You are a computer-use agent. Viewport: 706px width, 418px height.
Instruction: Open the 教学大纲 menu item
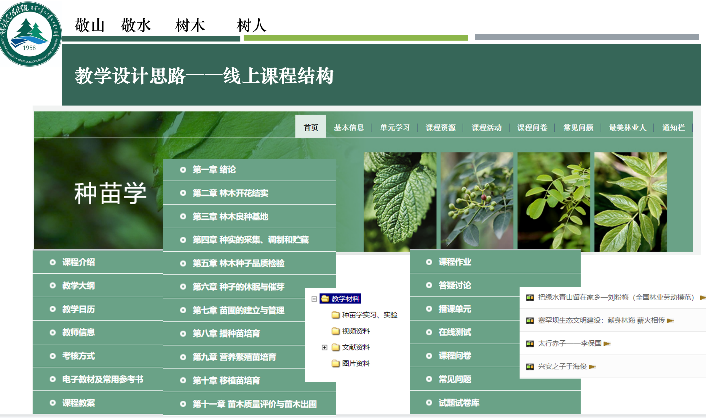[x=79, y=286]
